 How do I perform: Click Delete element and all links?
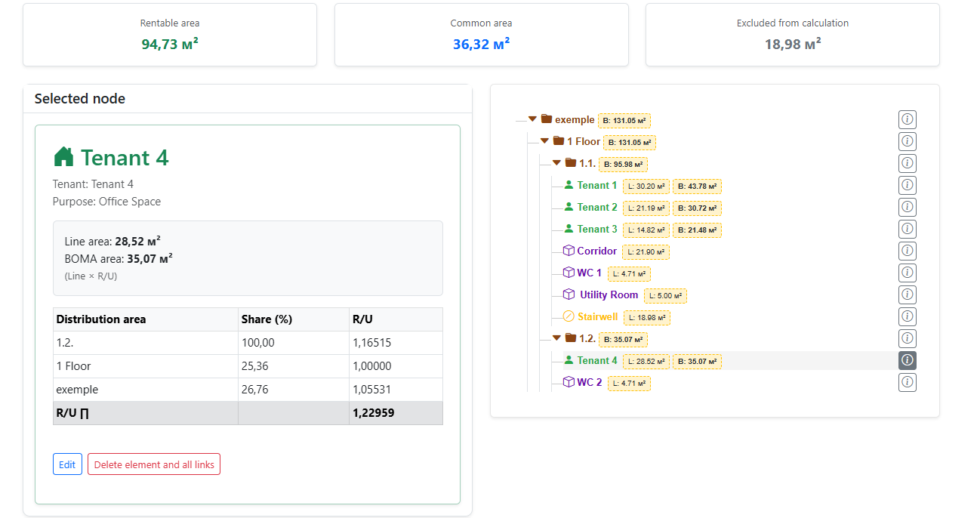click(154, 464)
